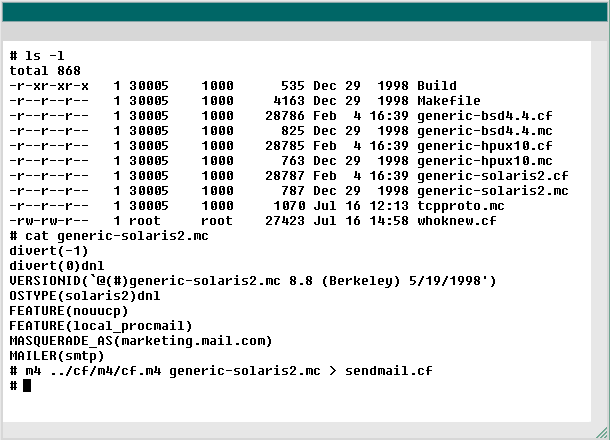610x440 pixels.
Task: Click the Build file name in the listing
Action: point(437,86)
